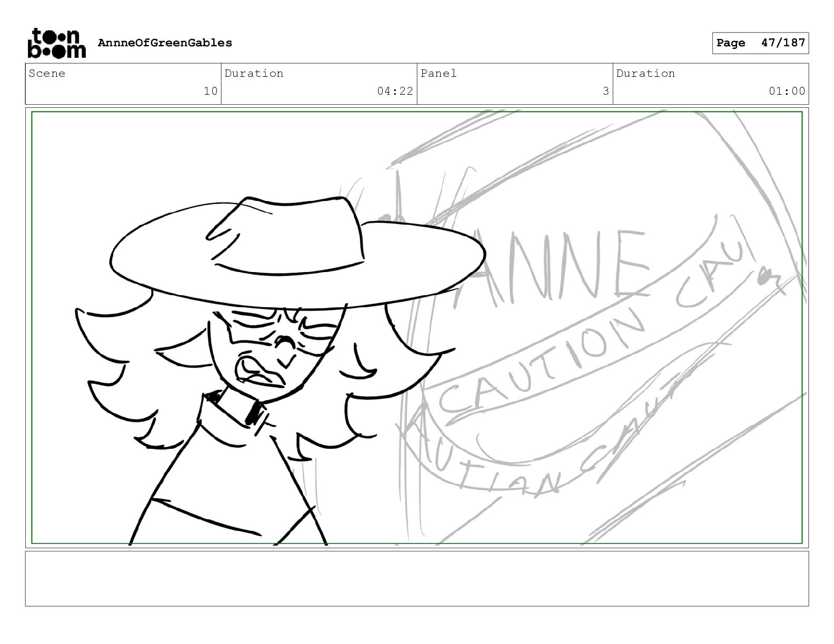Click the empty notes box below panel
834x644 pixels.
[x=417, y=578]
